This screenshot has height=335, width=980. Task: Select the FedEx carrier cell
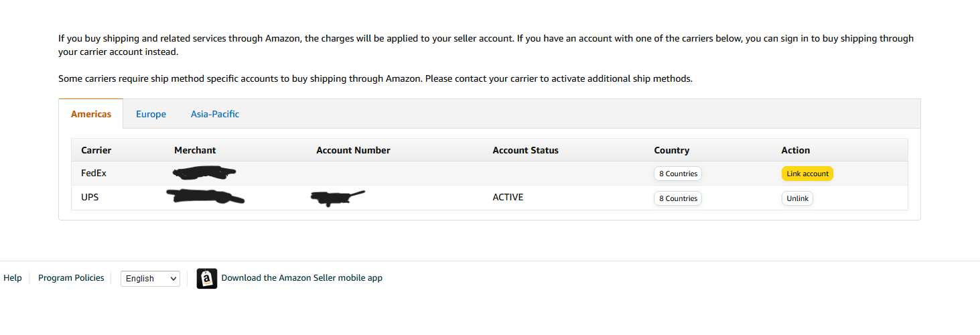point(94,173)
